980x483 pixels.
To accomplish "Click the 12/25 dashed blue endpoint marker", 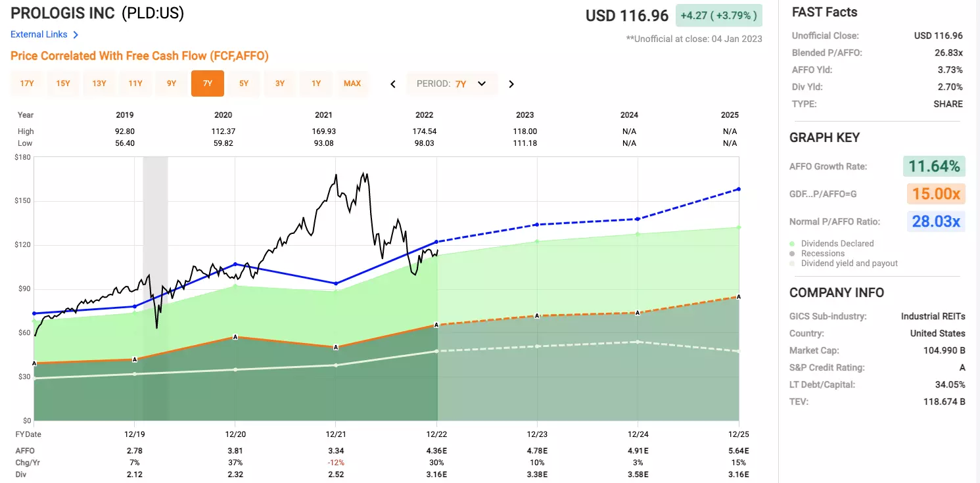I will (x=739, y=189).
